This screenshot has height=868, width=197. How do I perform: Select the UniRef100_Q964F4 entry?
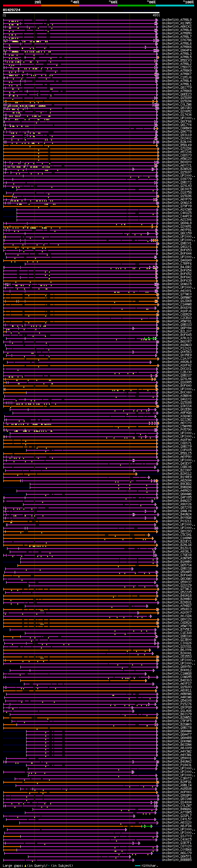(x=177, y=50)
